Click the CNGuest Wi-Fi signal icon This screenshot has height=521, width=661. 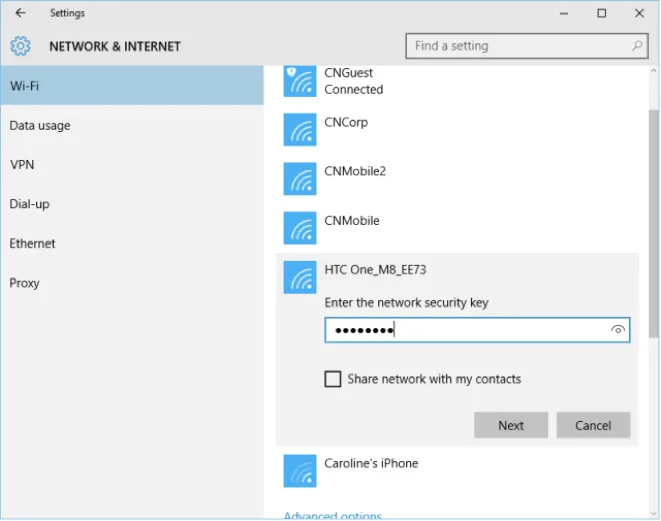(300, 81)
